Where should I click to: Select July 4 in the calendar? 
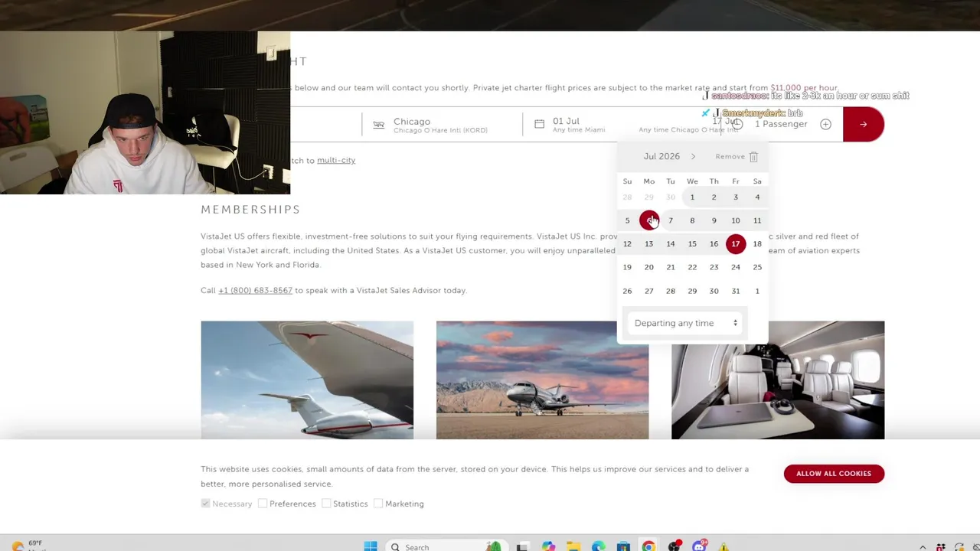757,197
